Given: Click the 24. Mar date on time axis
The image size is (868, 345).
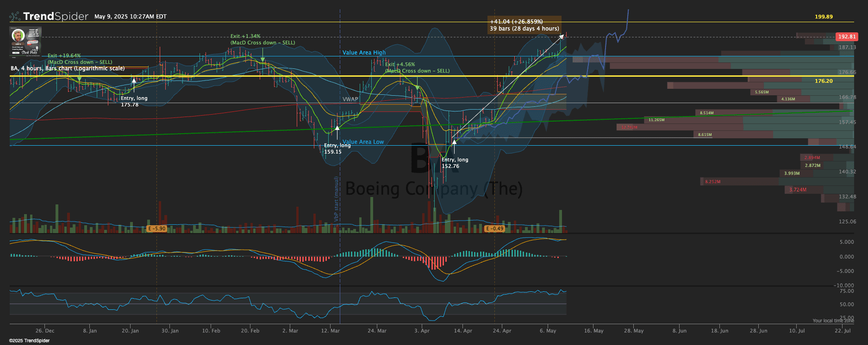Looking at the screenshot, I should pyautogui.click(x=377, y=331).
